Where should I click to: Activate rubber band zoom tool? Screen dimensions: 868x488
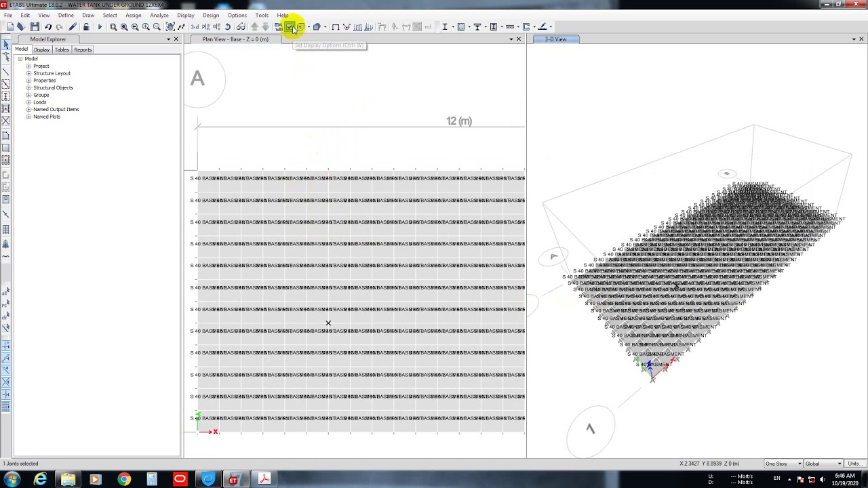click(113, 27)
